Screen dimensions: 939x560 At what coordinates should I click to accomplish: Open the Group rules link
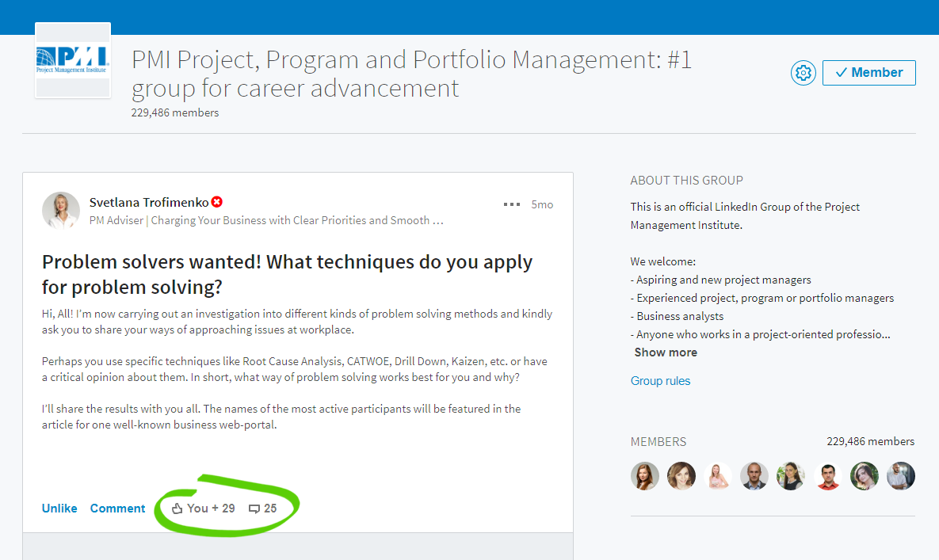click(661, 381)
